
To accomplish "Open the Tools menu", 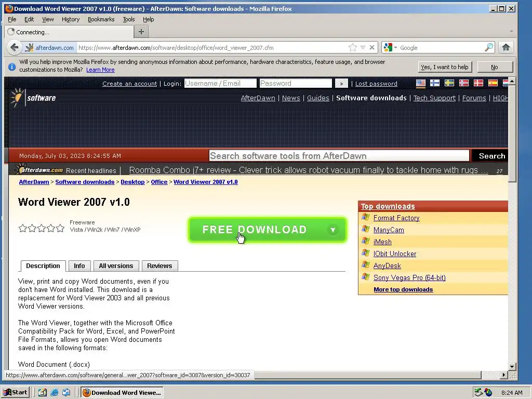I will pyautogui.click(x=129, y=19).
